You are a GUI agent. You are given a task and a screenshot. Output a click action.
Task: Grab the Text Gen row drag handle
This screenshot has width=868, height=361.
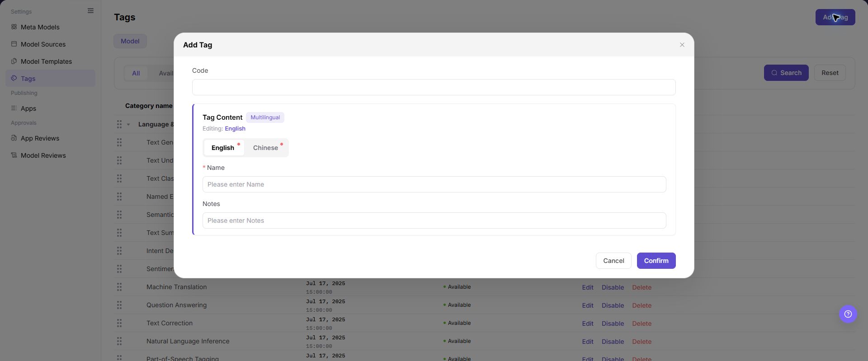click(119, 142)
